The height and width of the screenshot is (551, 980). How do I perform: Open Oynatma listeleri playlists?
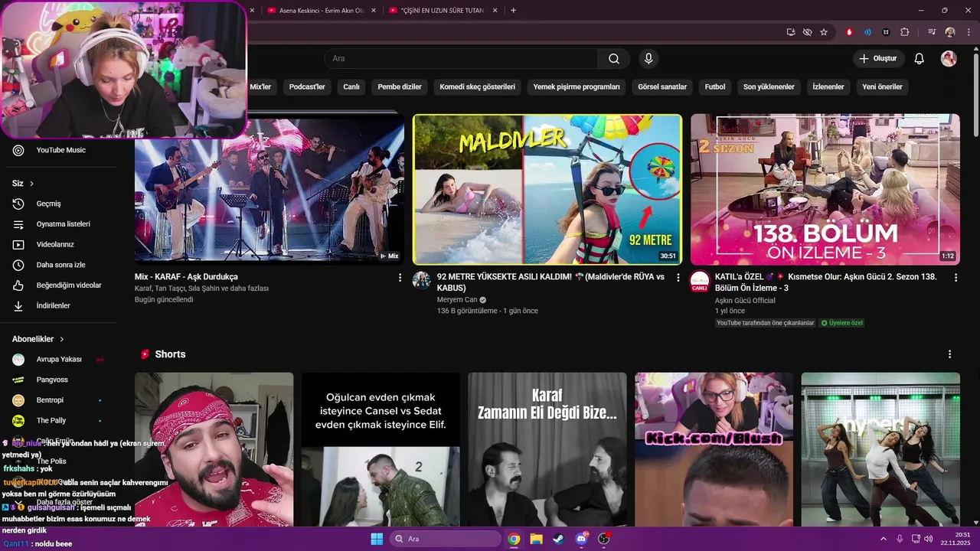tap(61, 224)
